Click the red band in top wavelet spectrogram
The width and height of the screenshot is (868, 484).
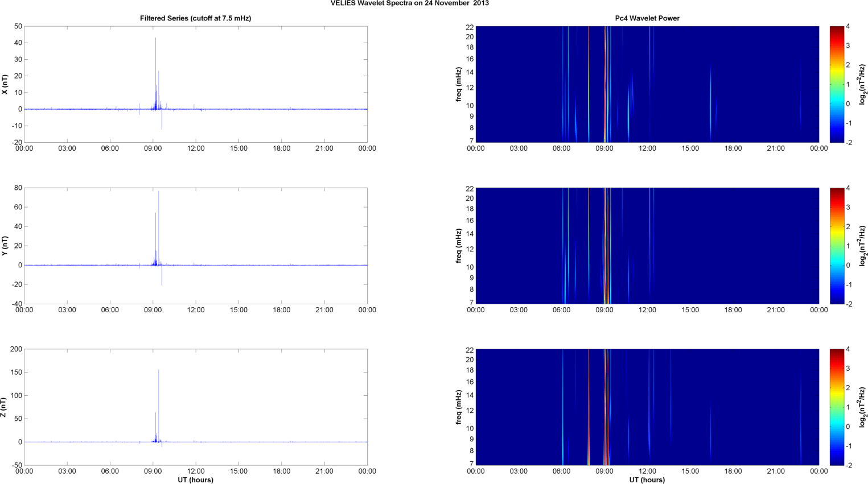coord(605,84)
